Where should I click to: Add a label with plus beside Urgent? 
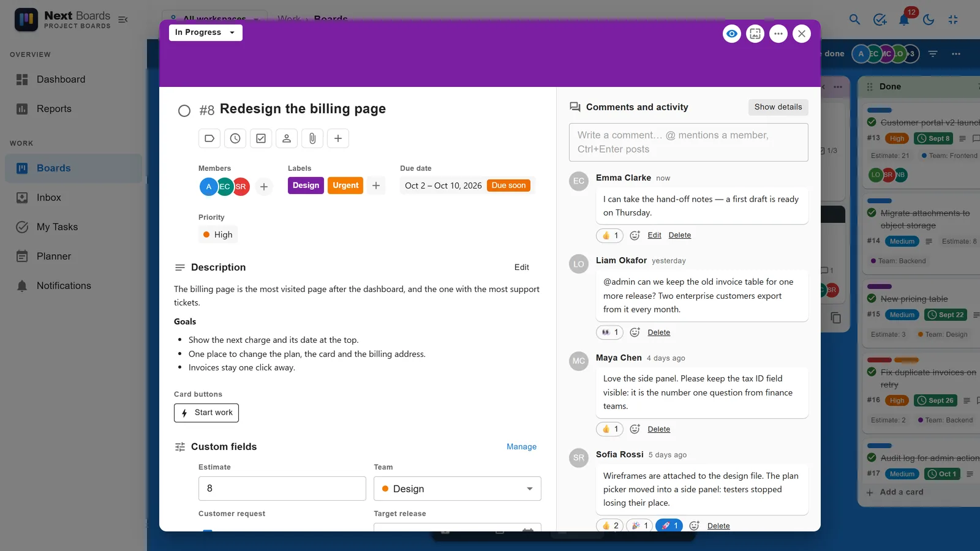coord(376,186)
